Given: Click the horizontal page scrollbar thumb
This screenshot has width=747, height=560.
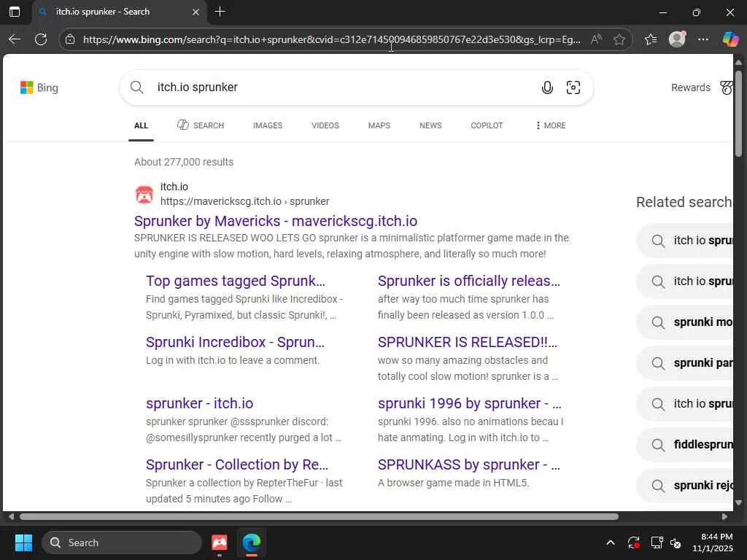Looking at the screenshot, I should (x=319, y=517).
